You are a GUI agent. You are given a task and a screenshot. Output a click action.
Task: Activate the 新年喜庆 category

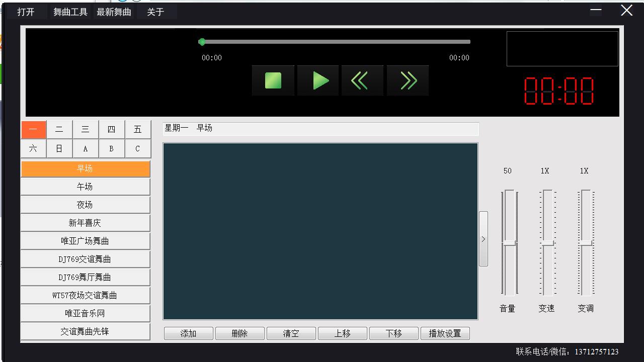85,223
